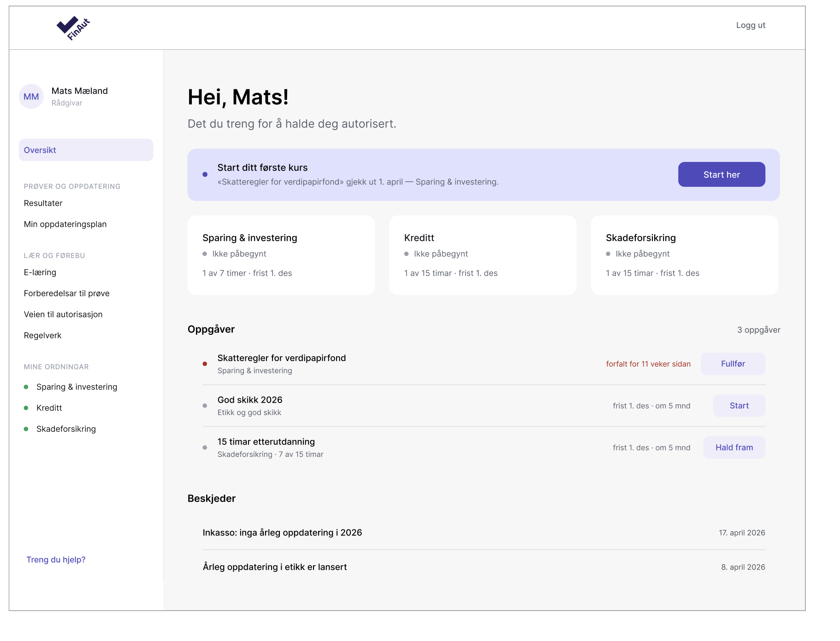Open message Årleg oppdatering i etikk er lansert

point(484,567)
